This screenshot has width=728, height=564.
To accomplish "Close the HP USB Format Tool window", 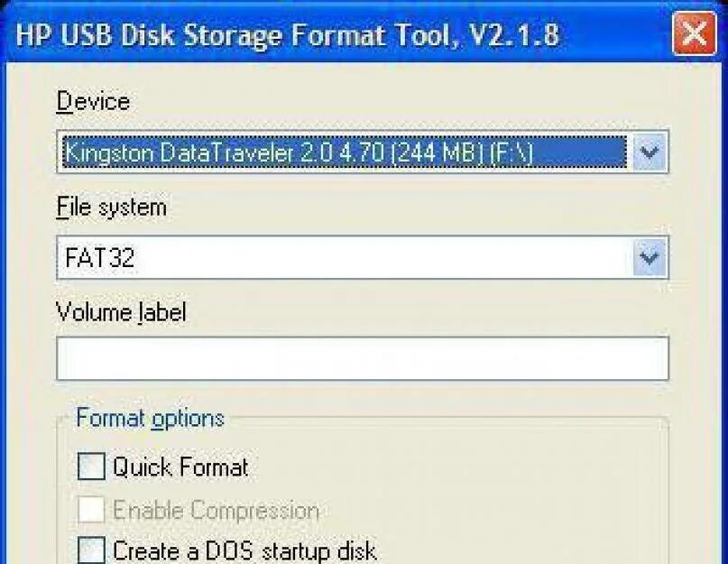I will point(693,36).
